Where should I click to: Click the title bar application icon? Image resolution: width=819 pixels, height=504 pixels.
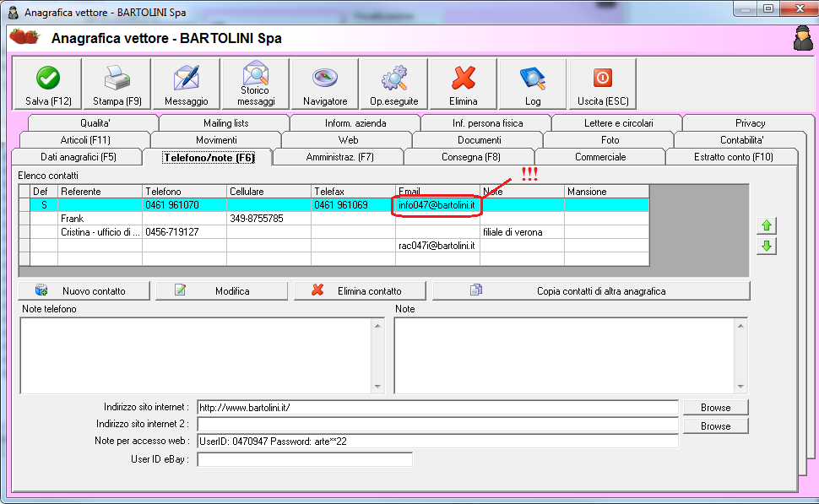[x=14, y=12]
